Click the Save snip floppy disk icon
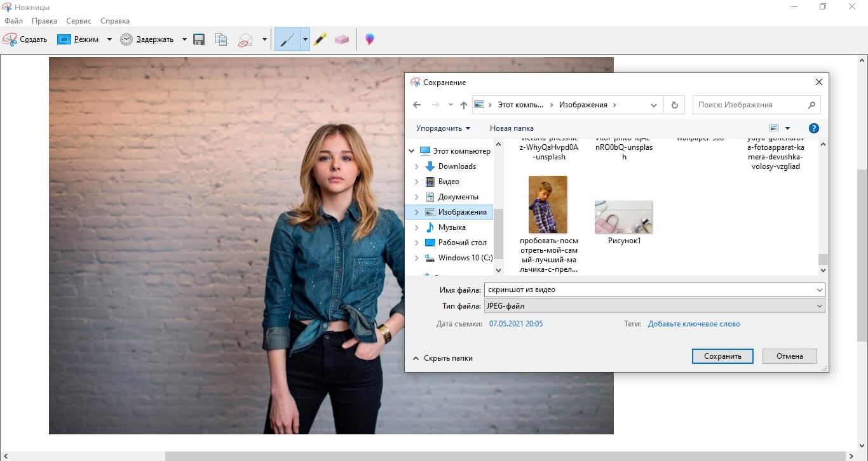Viewport: 868px width, 461px height. click(x=199, y=39)
